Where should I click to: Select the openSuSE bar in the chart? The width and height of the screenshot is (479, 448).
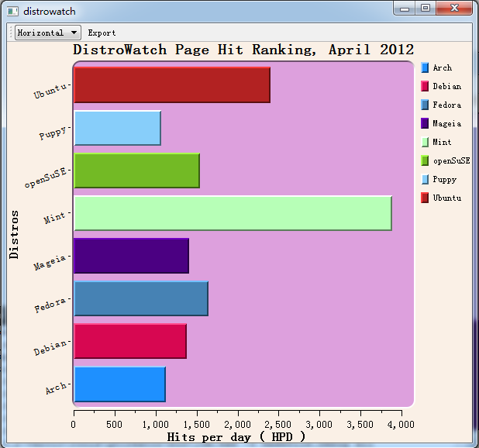(x=137, y=171)
